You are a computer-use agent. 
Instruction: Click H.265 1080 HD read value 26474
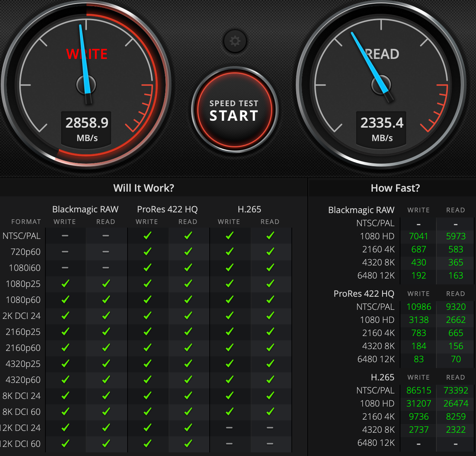(x=456, y=404)
